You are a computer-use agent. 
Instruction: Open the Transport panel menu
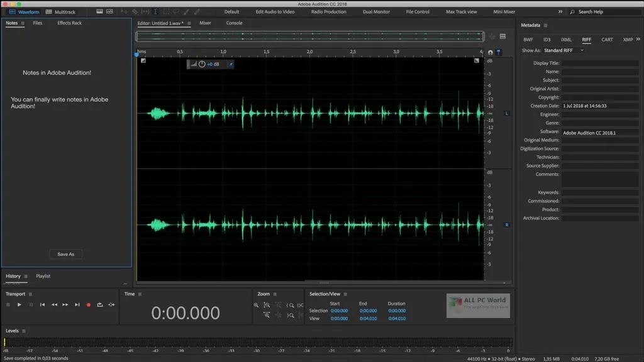tap(30, 294)
